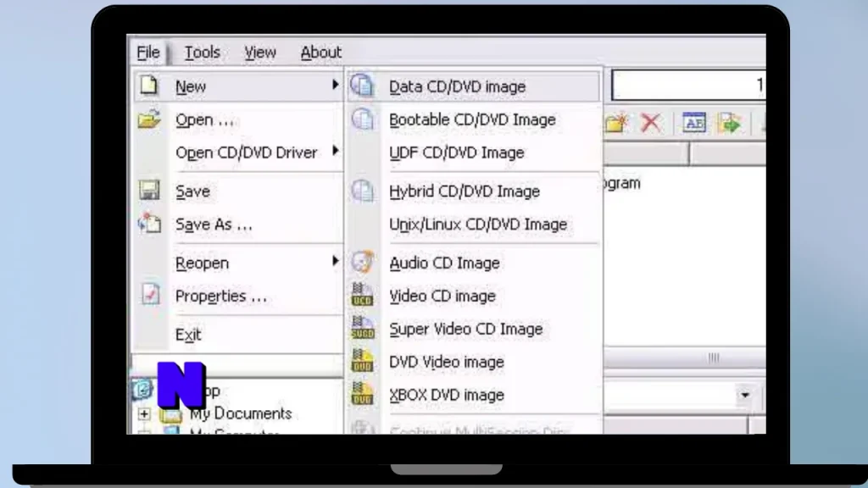Click the VCD film icon
This screenshot has height=488, width=868.
(363, 294)
